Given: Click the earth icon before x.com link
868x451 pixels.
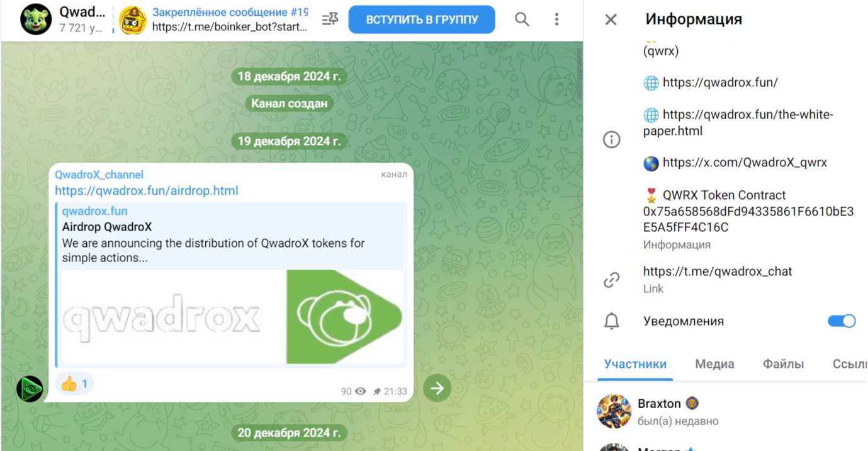Looking at the screenshot, I should [x=651, y=163].
